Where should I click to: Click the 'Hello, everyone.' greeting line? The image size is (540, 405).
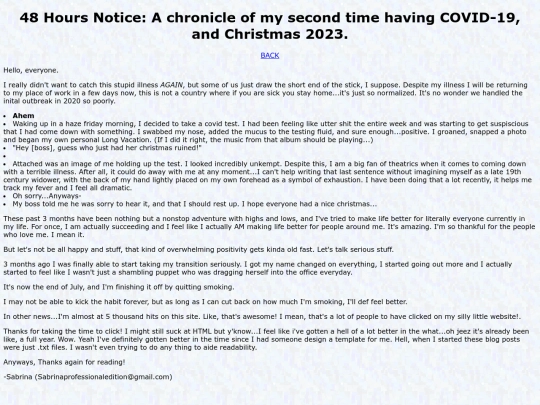click(x=31, y=70)
